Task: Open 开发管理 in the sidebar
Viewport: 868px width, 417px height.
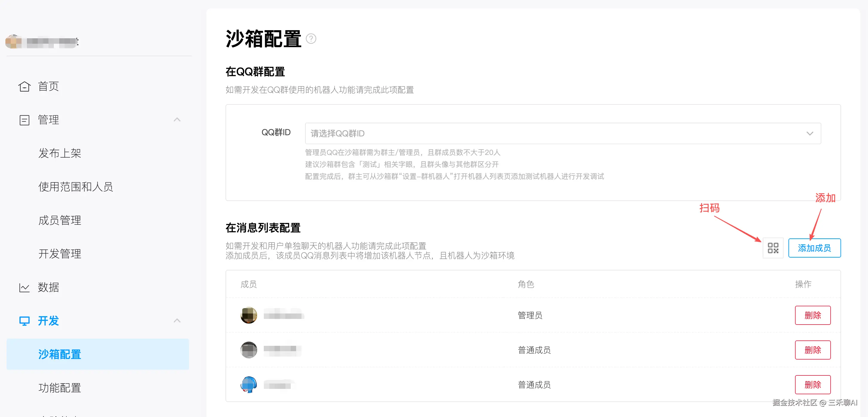Action: (60, 254)
